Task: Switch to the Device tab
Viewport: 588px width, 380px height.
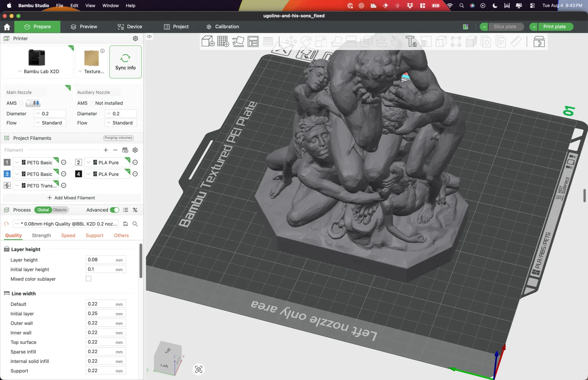Action: [x=130, y=27]
